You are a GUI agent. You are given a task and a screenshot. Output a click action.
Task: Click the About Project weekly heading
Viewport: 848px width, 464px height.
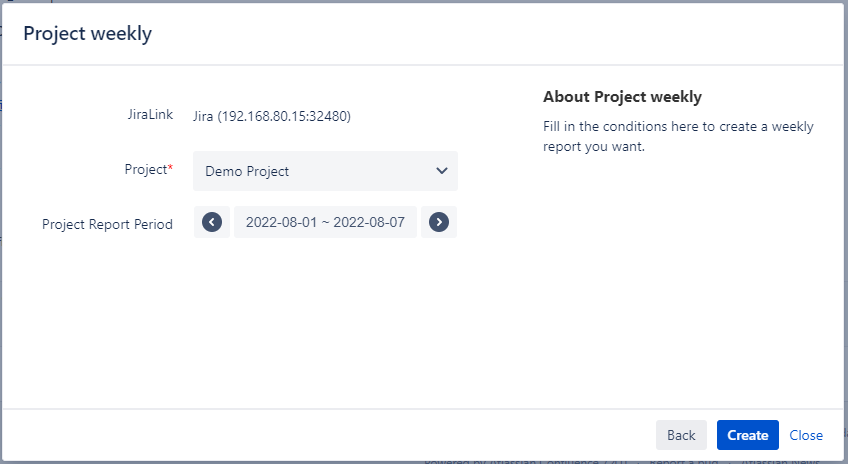click(622, 97)
